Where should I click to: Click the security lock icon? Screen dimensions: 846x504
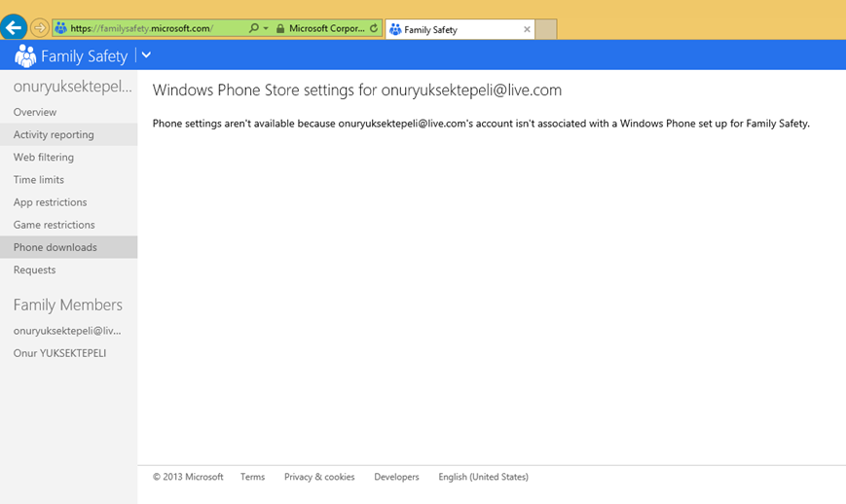point(280,28)
